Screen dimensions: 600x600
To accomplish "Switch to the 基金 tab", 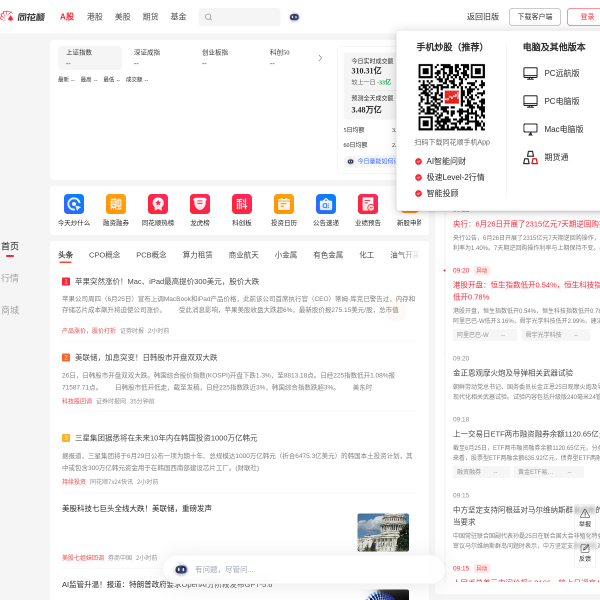I will [x=178, y=16].
